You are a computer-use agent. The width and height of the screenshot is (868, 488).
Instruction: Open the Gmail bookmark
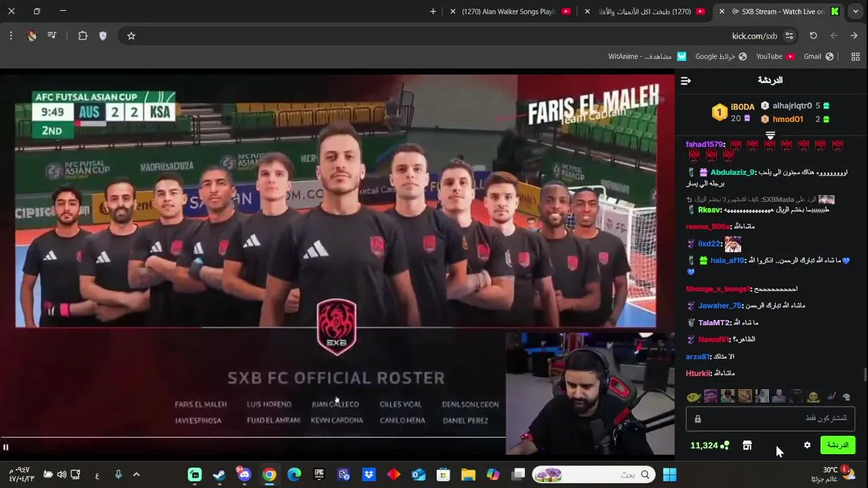(818, 56)
